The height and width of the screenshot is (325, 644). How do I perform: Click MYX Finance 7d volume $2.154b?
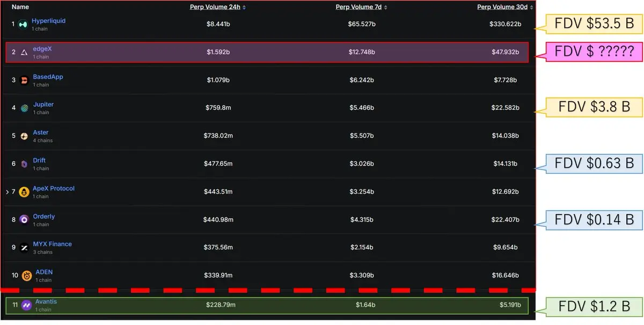pyautogui.click(x=362, y=248)
